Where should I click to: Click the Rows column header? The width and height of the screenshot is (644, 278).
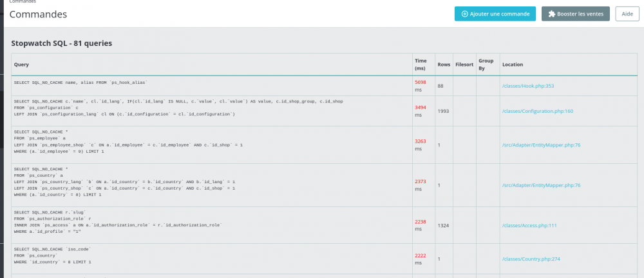coord(444,65)
